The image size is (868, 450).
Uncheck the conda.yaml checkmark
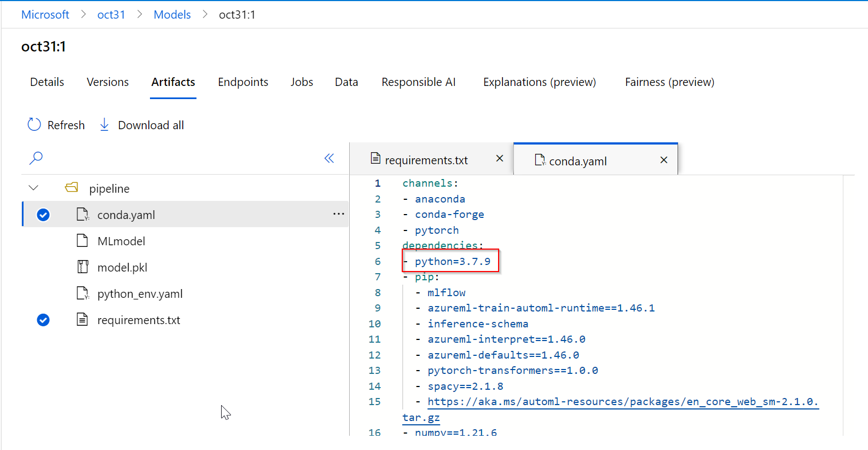click(43, 215)
